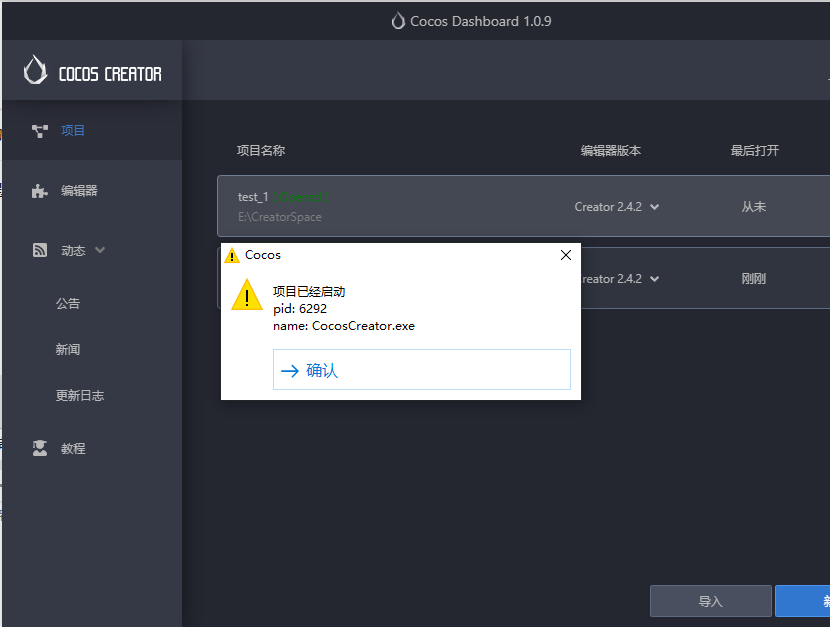Click the projects icon in sidebar
Image resolution: width=830 pixels, height=627 pixels.
point(40,131)
